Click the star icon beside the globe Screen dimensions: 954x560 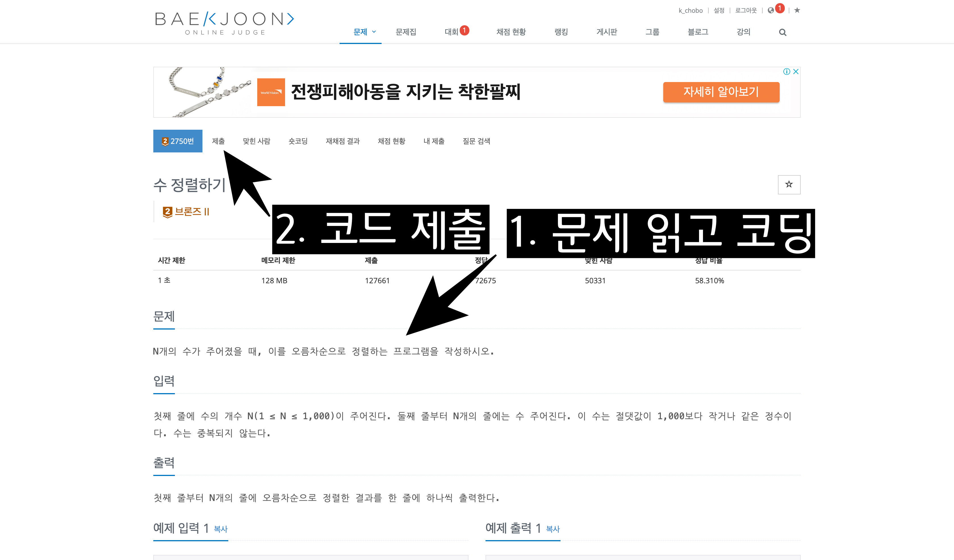pos(797,10)
